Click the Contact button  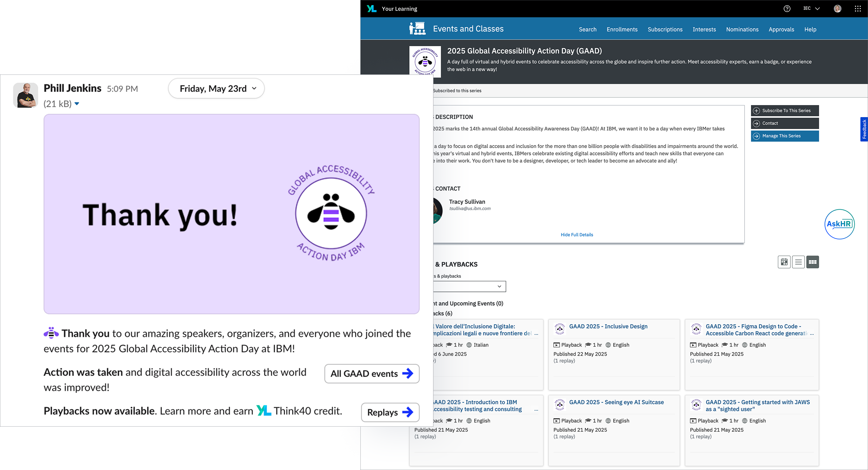coord(785,123)
